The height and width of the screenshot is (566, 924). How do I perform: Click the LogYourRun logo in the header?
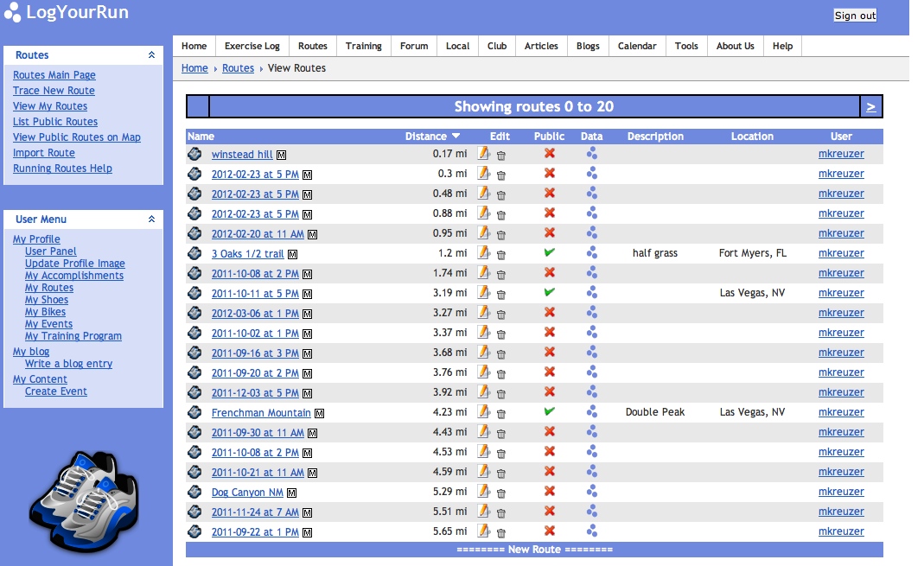(x=67, y=13)
